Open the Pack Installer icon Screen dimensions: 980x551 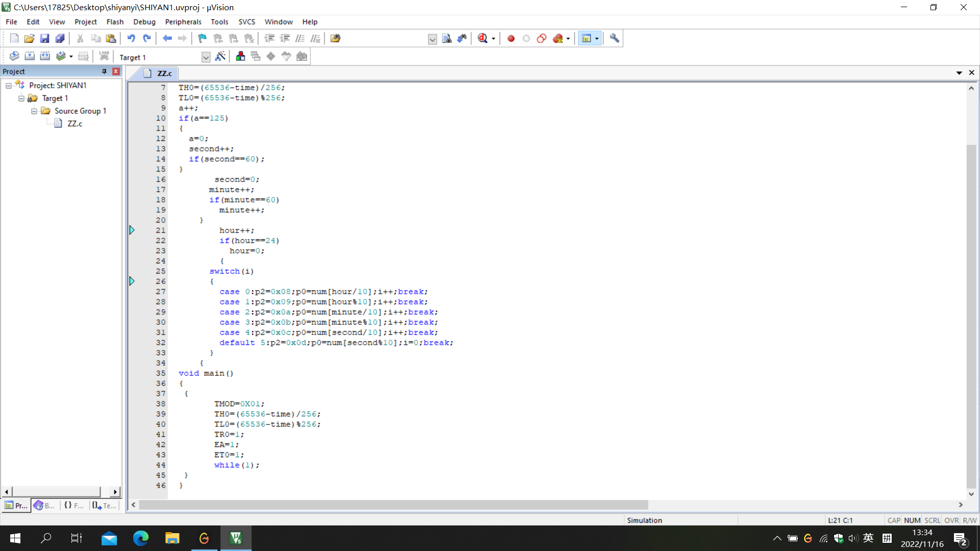point(302,56)
